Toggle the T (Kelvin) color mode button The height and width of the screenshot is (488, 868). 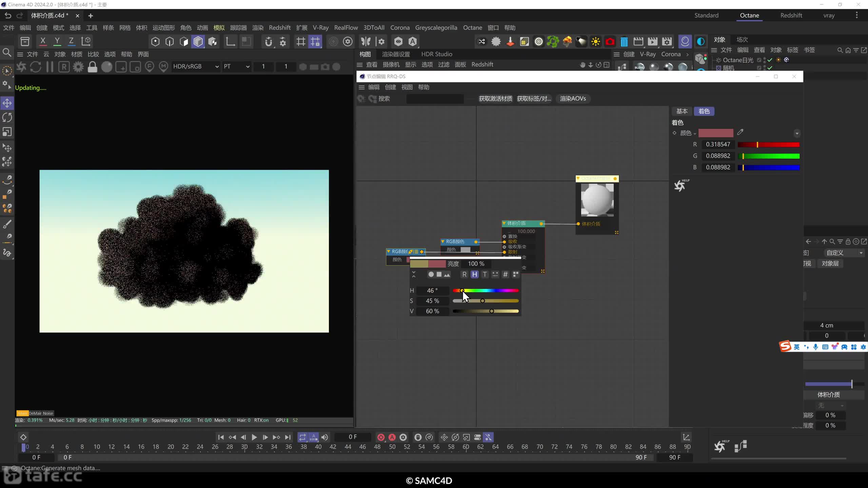[x=485, y=274]
